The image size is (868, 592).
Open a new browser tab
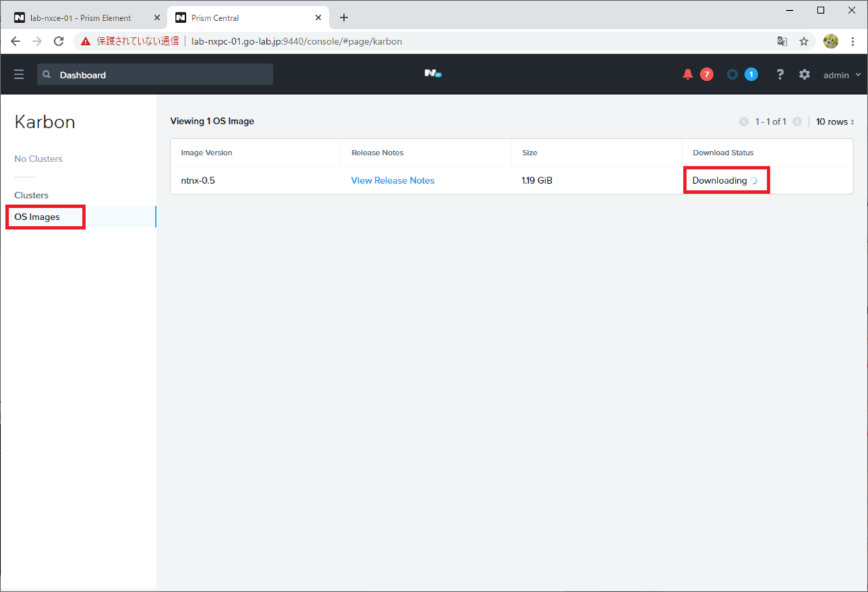pos(344,17)
